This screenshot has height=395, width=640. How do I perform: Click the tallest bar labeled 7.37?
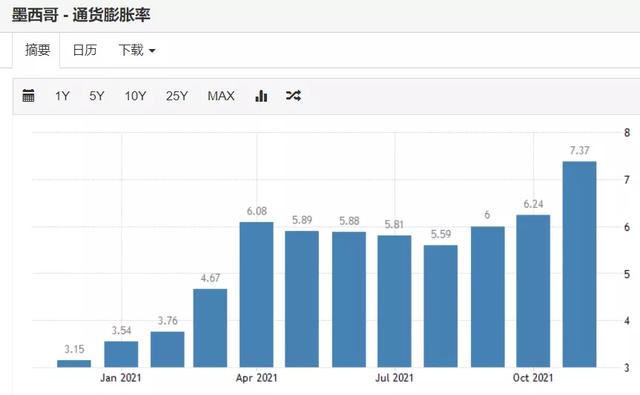(580, 264)
